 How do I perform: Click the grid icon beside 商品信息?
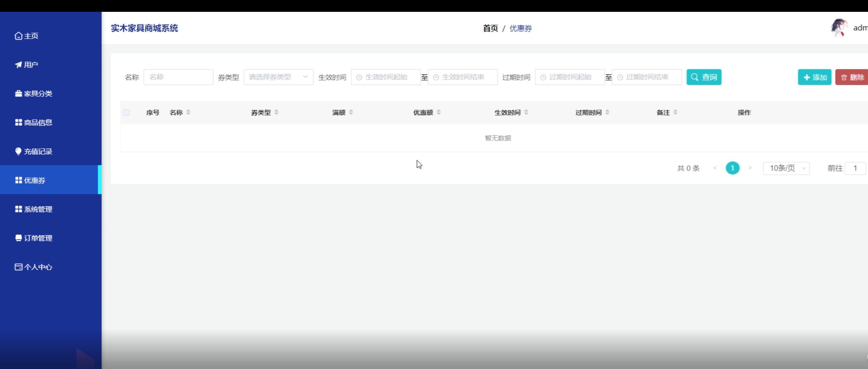[18, 123]
